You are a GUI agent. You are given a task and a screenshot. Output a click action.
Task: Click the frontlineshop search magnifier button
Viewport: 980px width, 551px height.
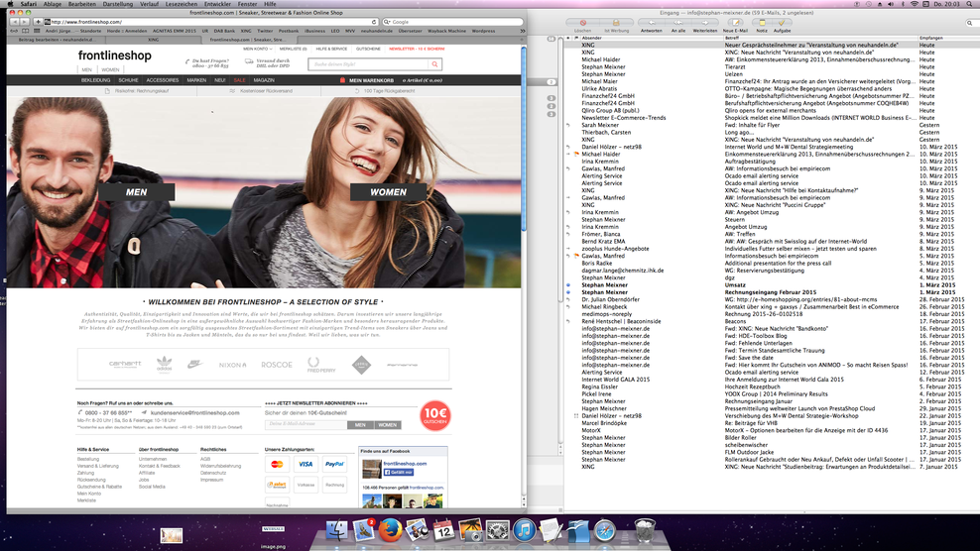pyautogui.click(x=435, y=64)
